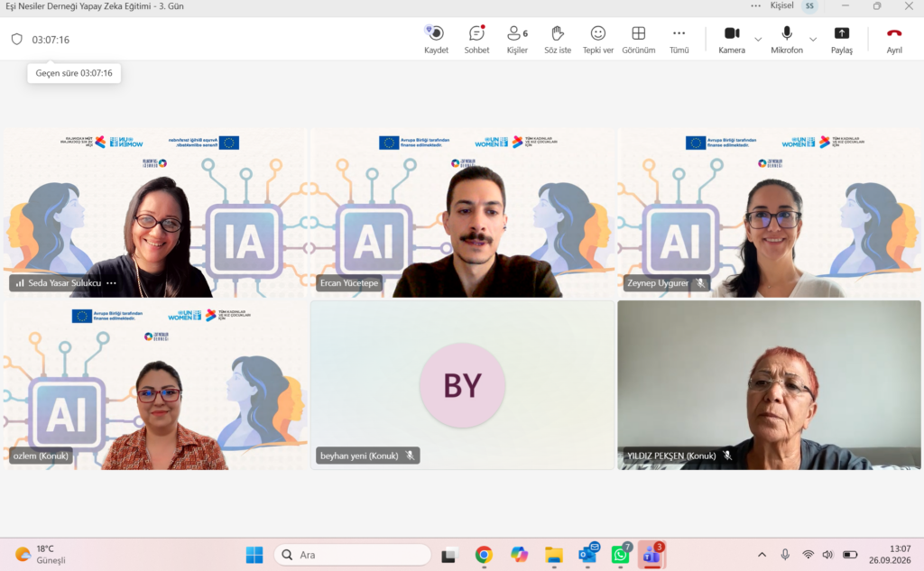Open the Windows Start menu
This screenshot has height=571, width=924.
tap(254, 555)
